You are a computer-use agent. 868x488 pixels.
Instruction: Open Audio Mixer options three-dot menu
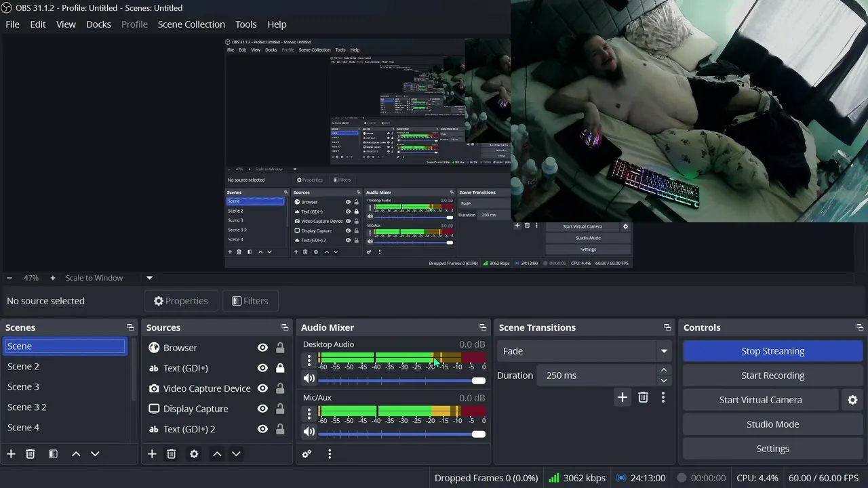coord(330,454)
